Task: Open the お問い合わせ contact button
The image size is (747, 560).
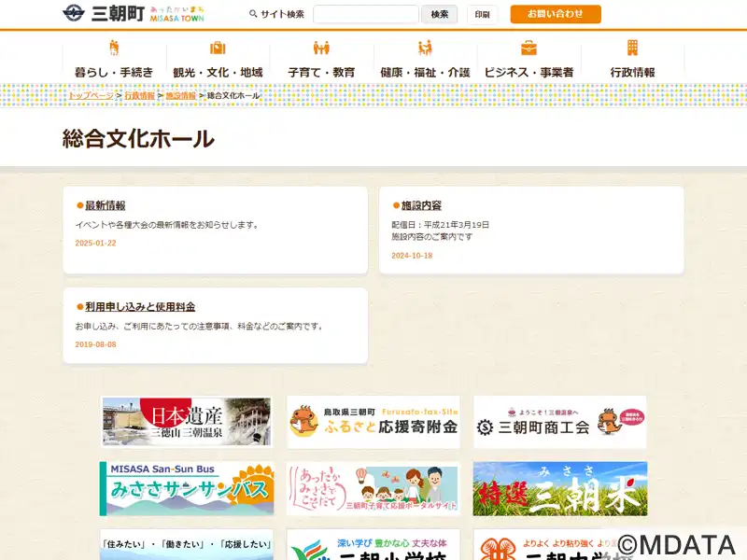Action: click(556, 14)
